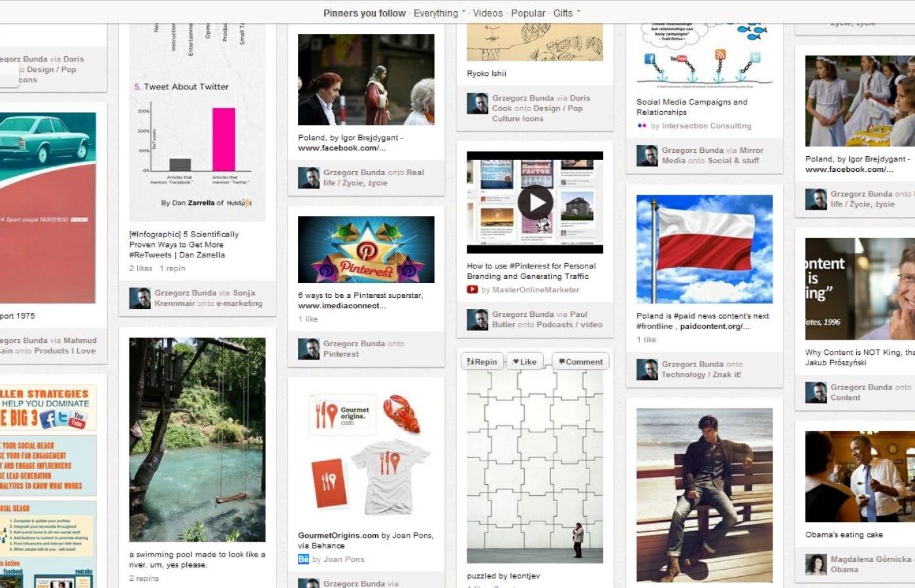Click the Repin button on puzzled pin
The image size is (915, 588).
click(482, 361)
